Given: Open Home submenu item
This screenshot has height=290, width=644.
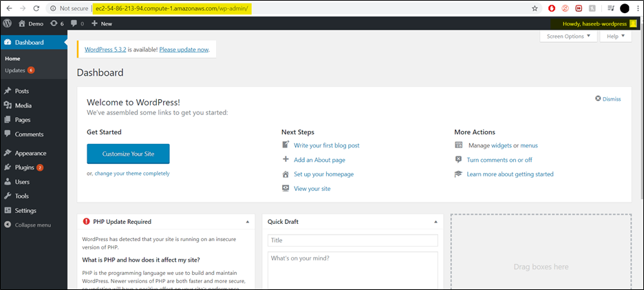Looking at the screenshot, I should click(x=13, y=59).
